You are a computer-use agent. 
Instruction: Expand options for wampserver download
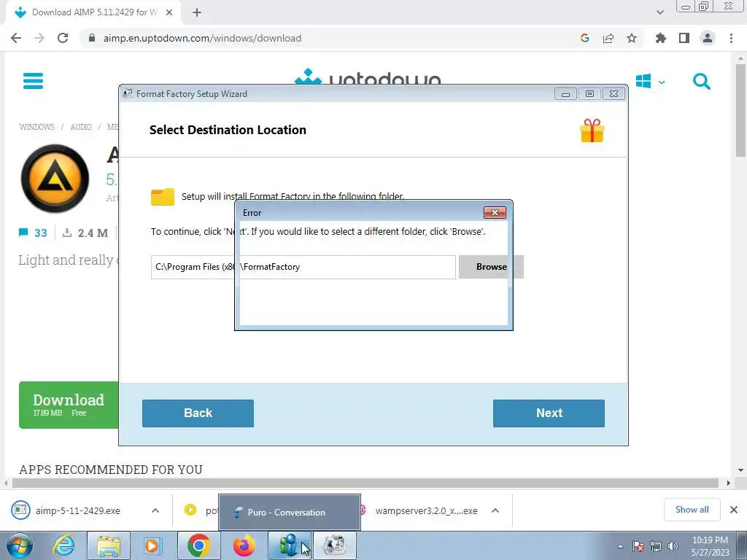tap(495, 510)
